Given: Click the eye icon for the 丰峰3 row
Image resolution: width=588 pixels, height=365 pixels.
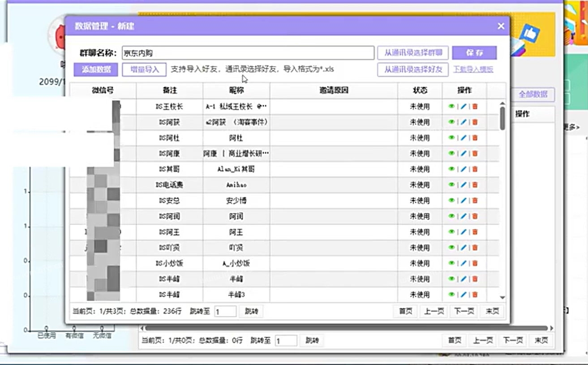Looking at the screenshot, I should point(451,295).
